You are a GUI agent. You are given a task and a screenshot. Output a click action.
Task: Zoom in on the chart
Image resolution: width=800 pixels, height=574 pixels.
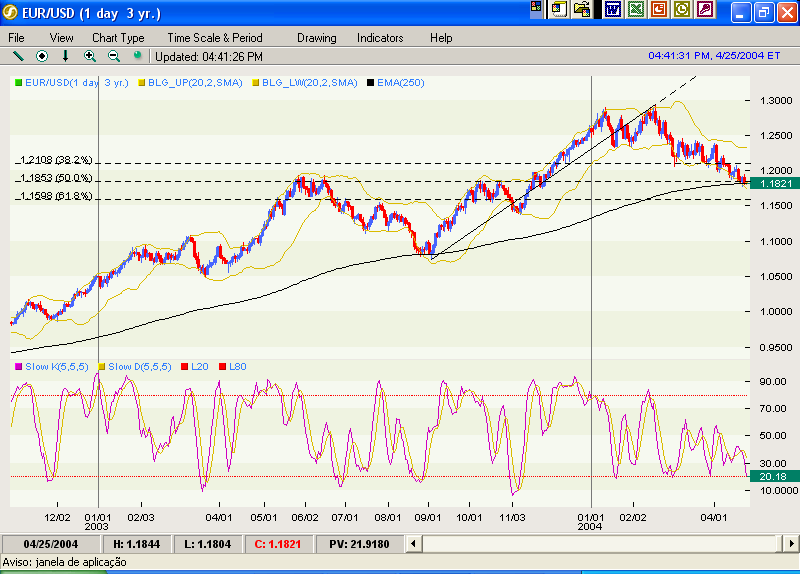click(90, 56)
